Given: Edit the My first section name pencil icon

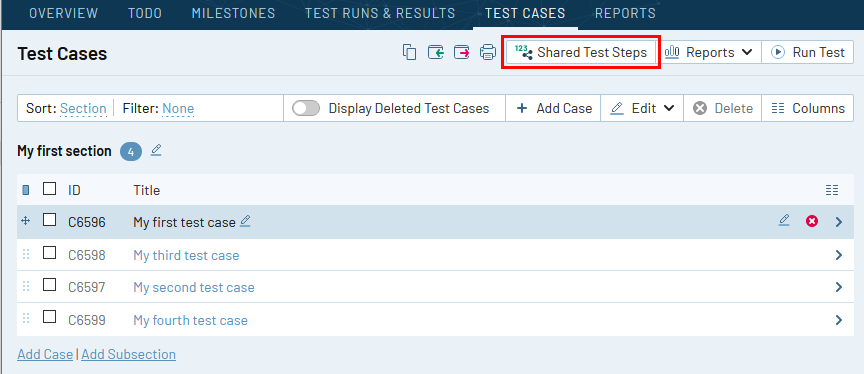Looking at the screenshot, I should coord(156,150).
